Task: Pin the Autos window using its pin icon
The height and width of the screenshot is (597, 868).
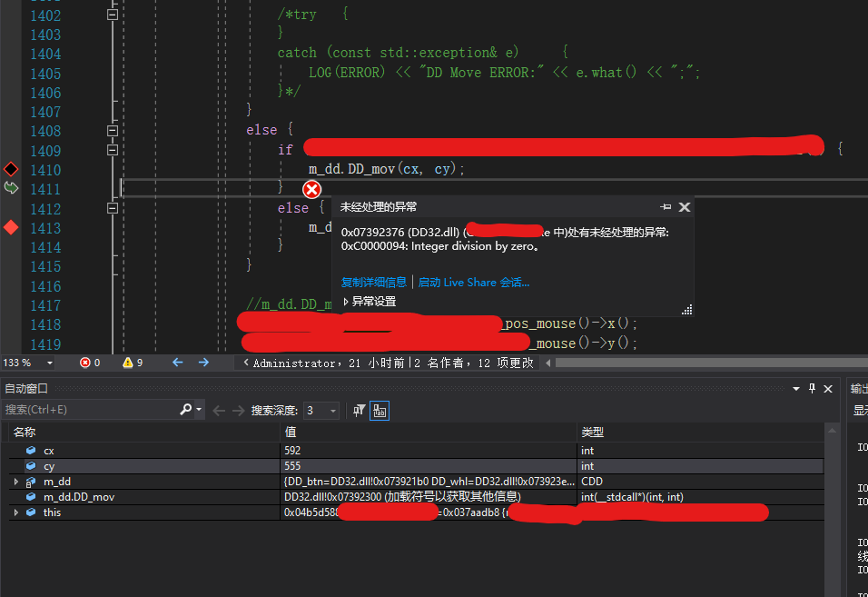Action: 813,388
